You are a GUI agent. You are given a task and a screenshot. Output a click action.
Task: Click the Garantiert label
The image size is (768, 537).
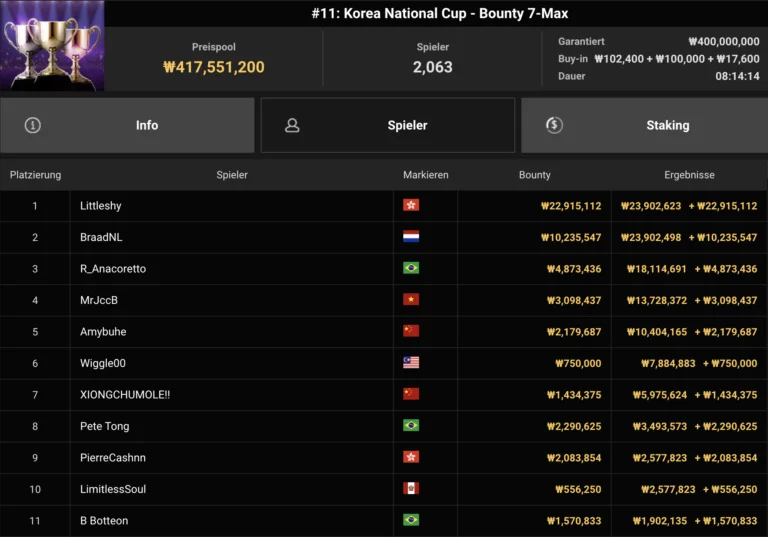point(581,42)
